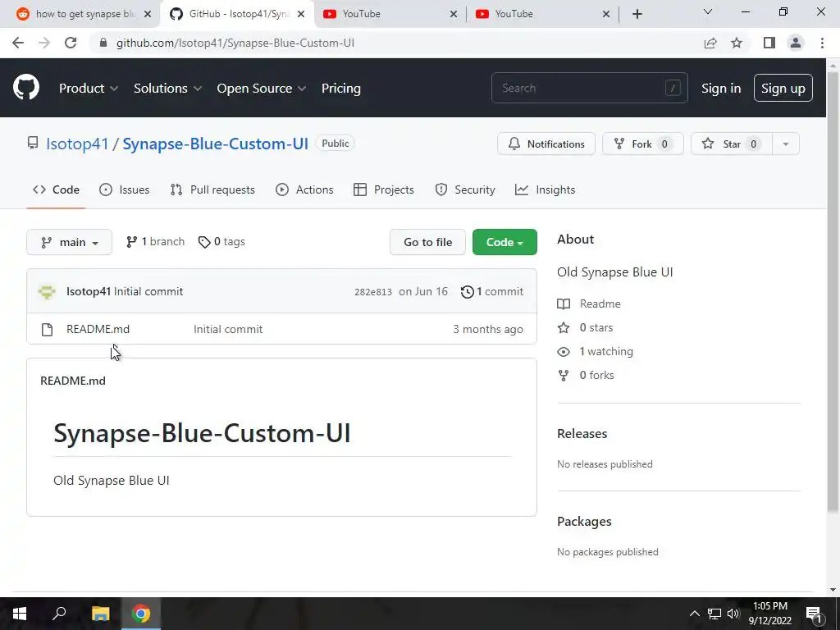The width and height of the screenshot is (840, 630).
Task: Open volume control in system tray
Action: pyautogui.click(x=733, y=614)
